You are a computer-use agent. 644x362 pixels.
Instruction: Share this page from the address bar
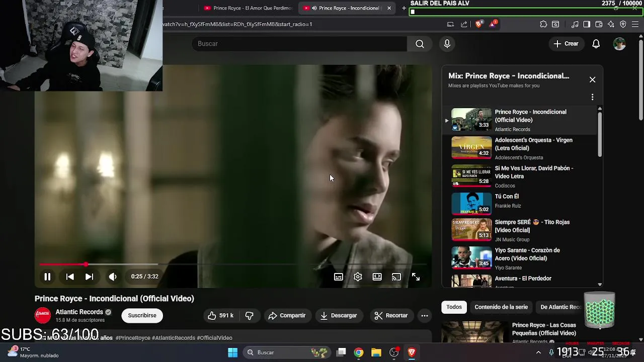(464, 24)
